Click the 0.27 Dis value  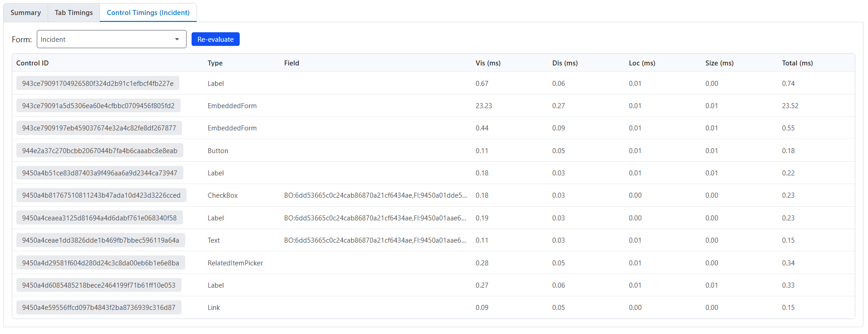pyautogui.click(x=559, y=106)
